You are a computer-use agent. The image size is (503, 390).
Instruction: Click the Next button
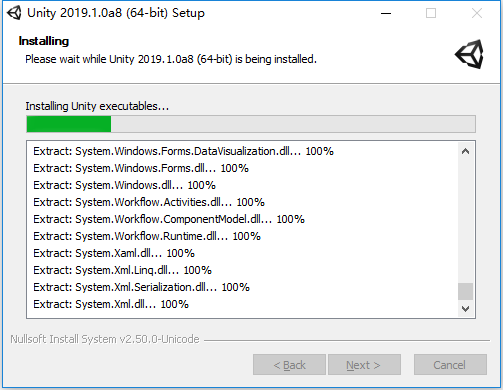[364, 365]
